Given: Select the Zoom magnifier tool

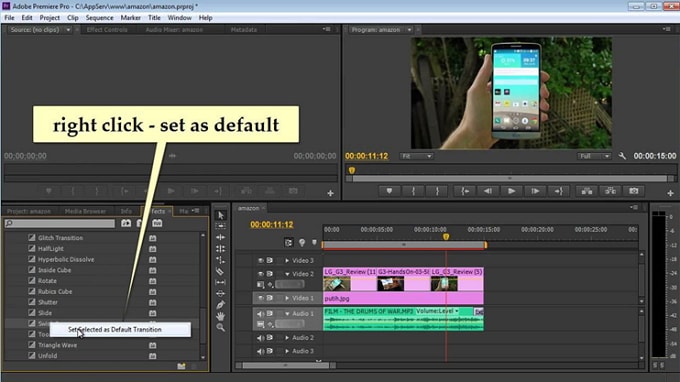Looking at the screenshot, I should click(x=220, y=327).
